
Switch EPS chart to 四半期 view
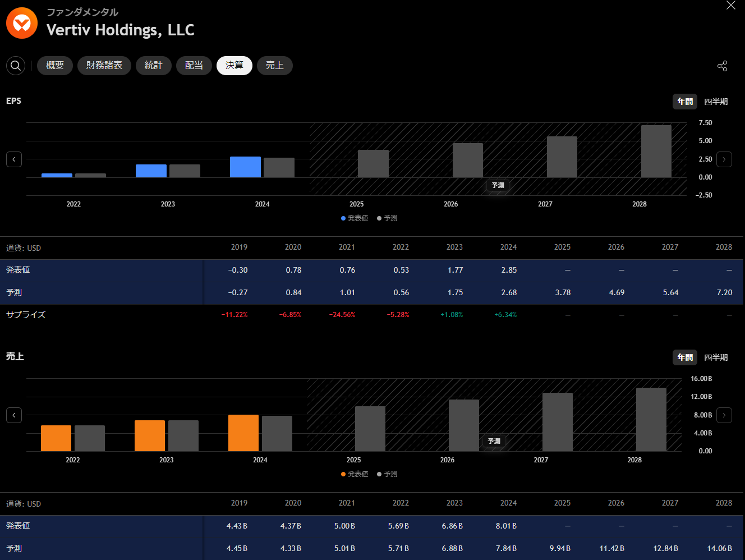click(x=716, y=102)
